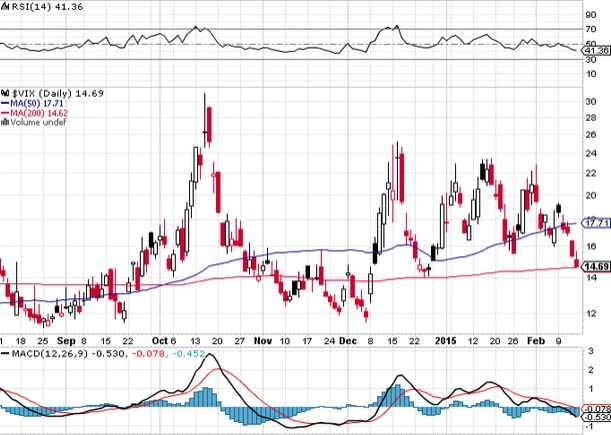This screenshot has width=611, height=435.
Task: Click the red -0.078 signal value
Action: pos(149,354)
